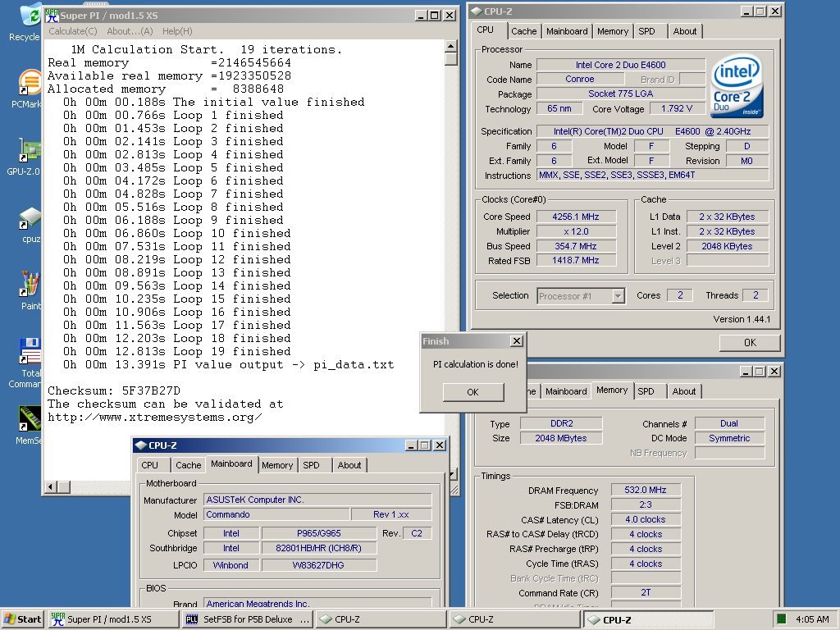Launch the PCMark desktop shortcut
This screenshot has width=840, height=630.
click(28, 90)
